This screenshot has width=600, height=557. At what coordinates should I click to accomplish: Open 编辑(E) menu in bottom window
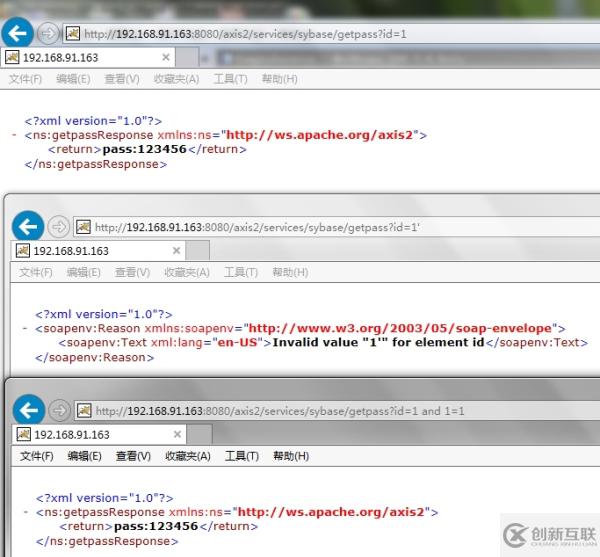pyautogui.click(x=85, y=456)
